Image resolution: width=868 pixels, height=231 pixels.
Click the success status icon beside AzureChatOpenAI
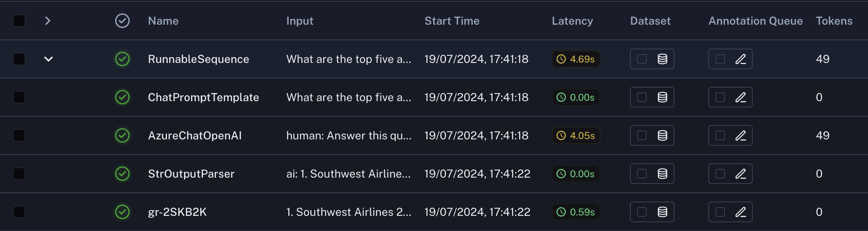(x=122, y=135)
